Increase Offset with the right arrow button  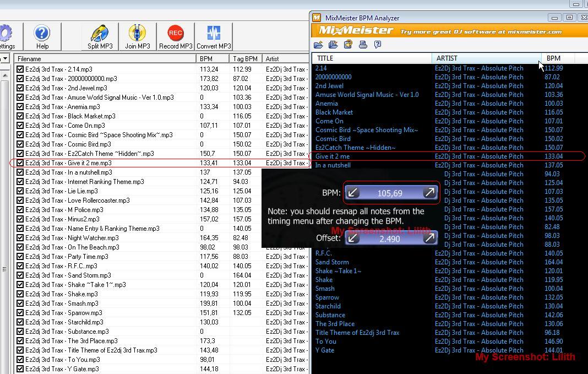click(x=430, y=238)
